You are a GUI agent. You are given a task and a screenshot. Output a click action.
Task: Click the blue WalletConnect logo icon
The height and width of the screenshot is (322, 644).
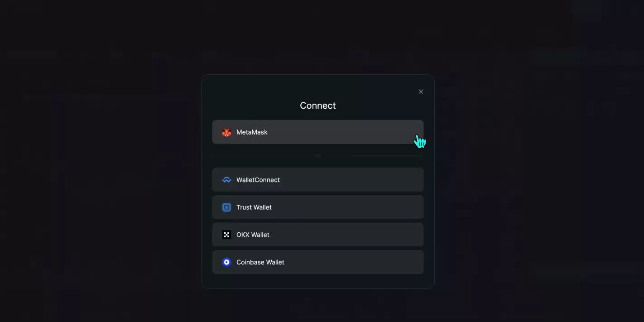pyautogui.click(x=226, y=180)
